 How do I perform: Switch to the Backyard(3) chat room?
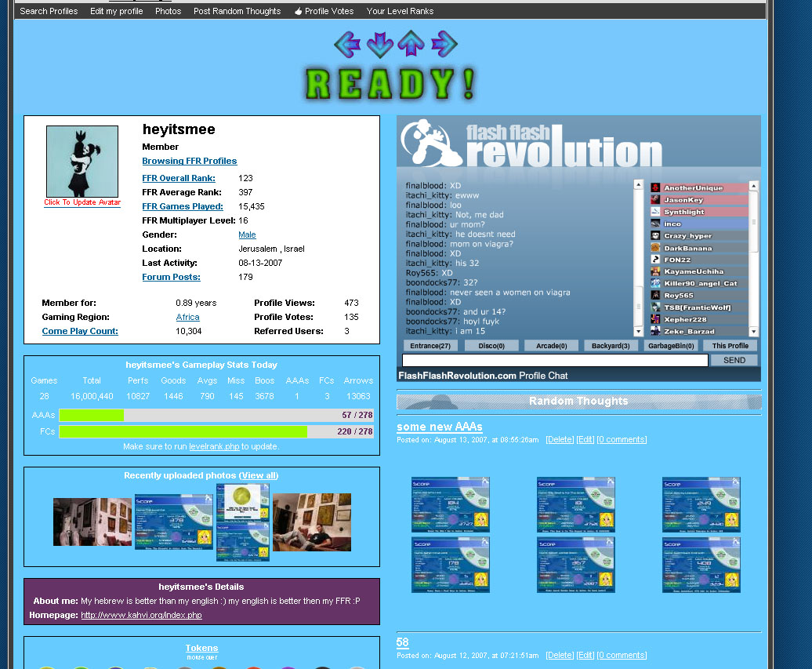(611, 346)
